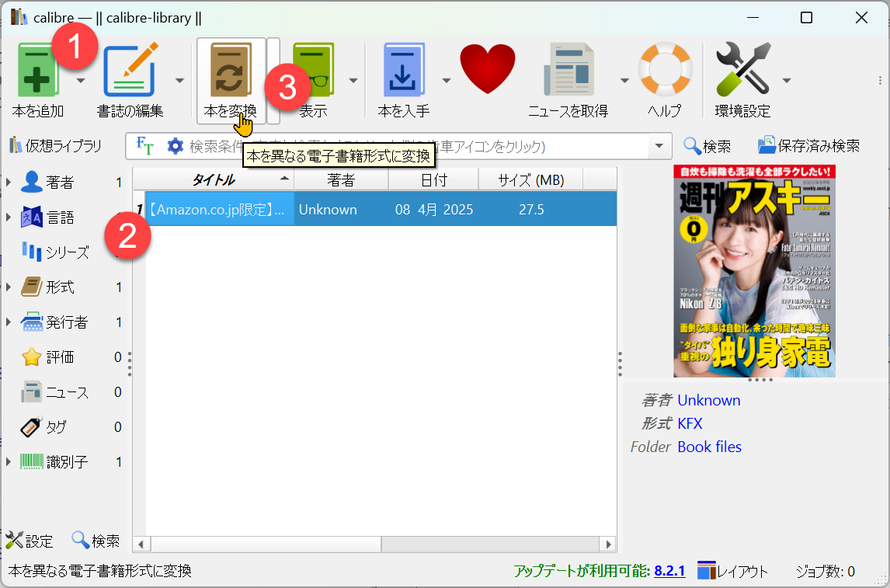Sort by Title (タイトル) column header
This screenshot has width=890, height=588.
214,180
